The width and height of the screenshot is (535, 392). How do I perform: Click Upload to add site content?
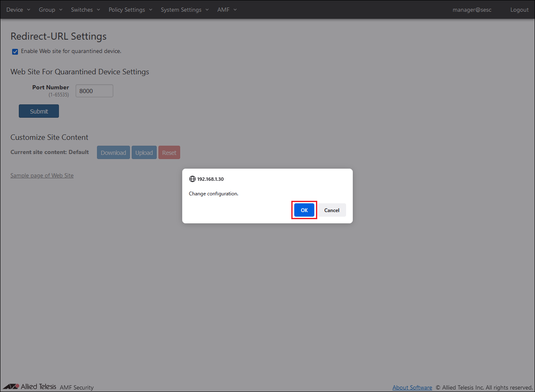click(x=144, y=153)
